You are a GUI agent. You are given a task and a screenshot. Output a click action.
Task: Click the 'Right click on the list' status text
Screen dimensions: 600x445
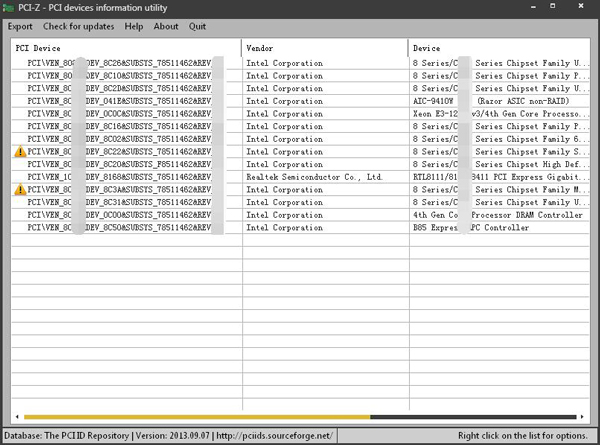click(x=522, y=436)
